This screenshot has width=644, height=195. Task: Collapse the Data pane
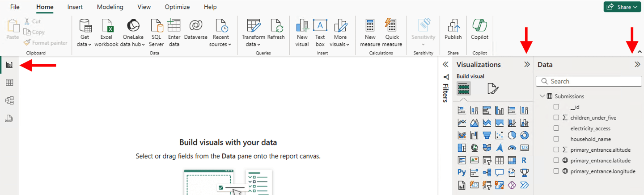click(x=637, y=65)
